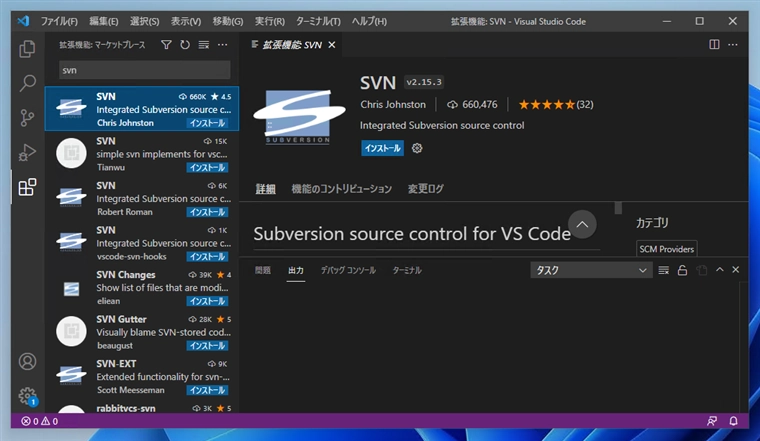Install SVN Changes extension by eliean
Screen dimensions: 760x441
[x=207, y=301]
